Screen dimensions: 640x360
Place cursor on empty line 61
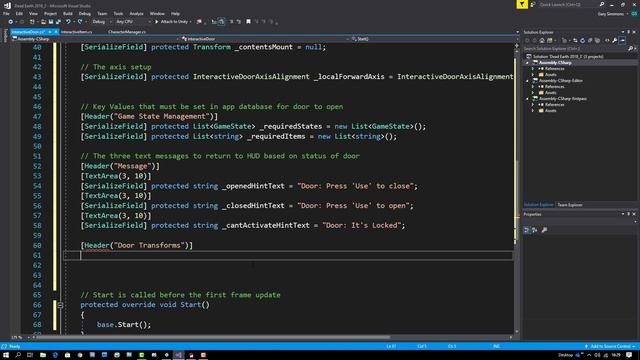(288, 256)
